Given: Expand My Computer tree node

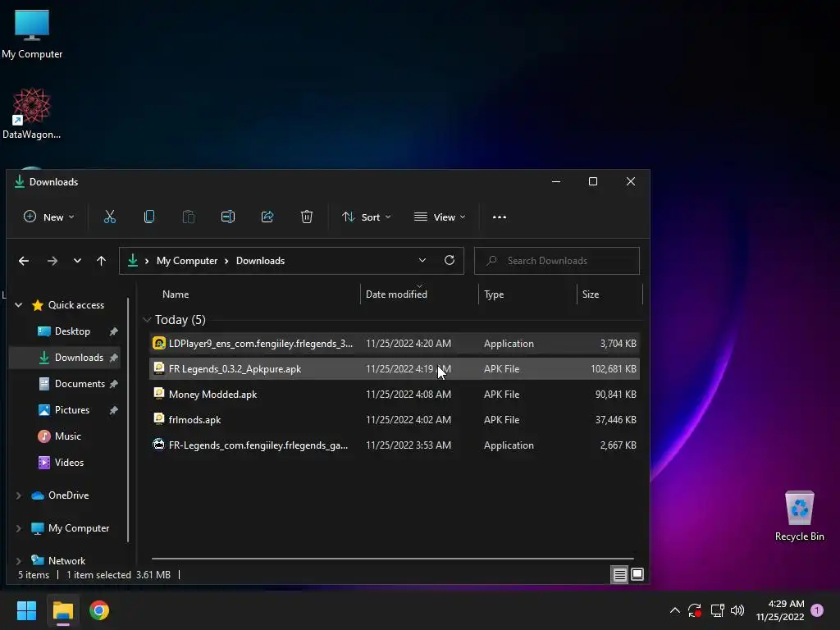Looking at the screenshot, I should (19, 528).
